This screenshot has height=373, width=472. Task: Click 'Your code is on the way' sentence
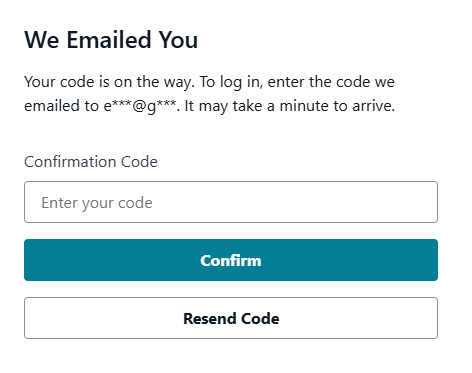[109, 82]
